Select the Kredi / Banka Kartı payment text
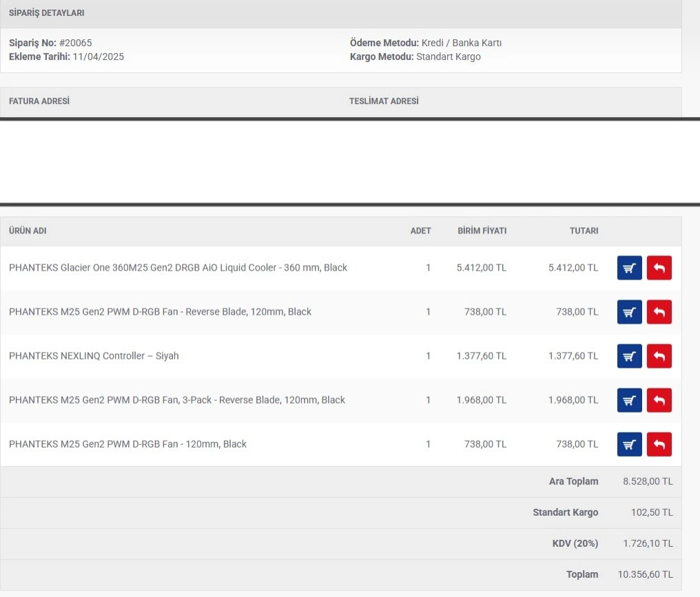The image size is (700, 597). (x=462, y=43)
